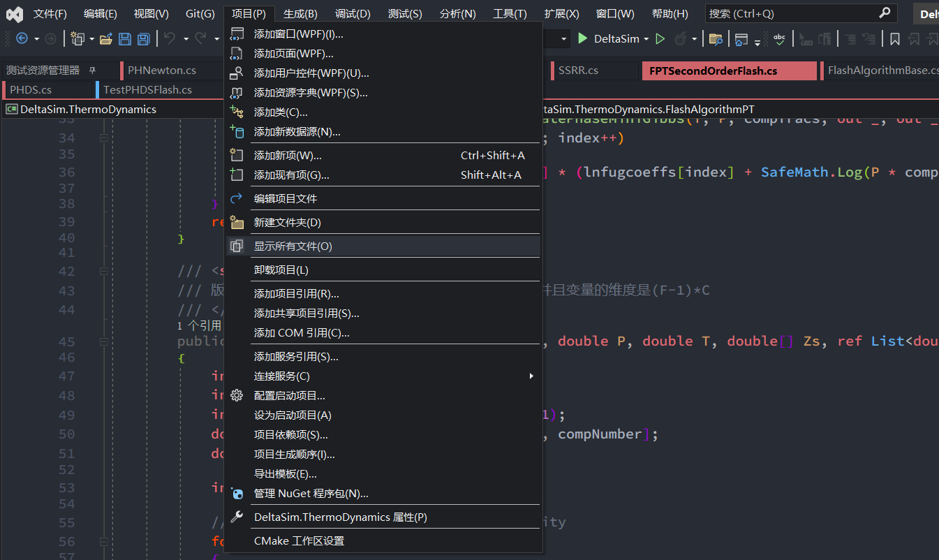
Task: Collapse the code region at line 42
Action: pyautogui.click(x=103, y=272)
